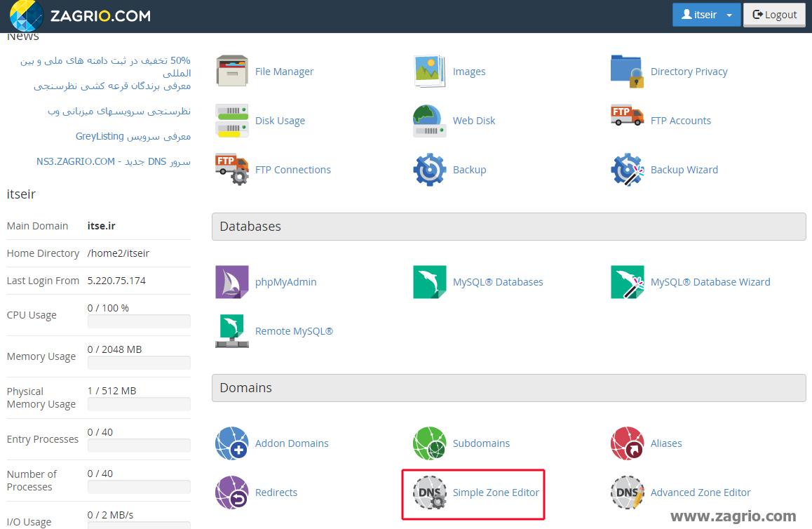Open the Advanced Zone Editor DNS icon
812x529 pixels.
pos(627,493)
